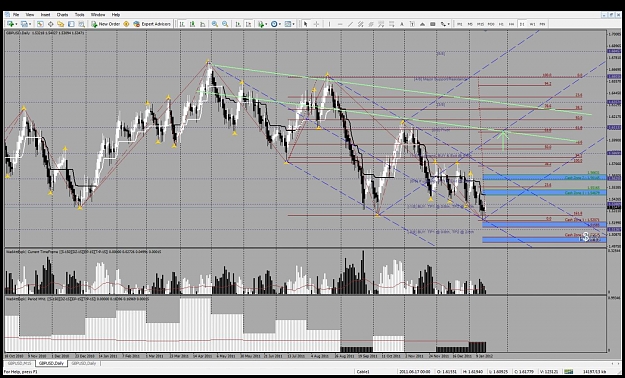Switch timeframe to M5
Viewport: 625px width, 378px height.
click(470, 24)
